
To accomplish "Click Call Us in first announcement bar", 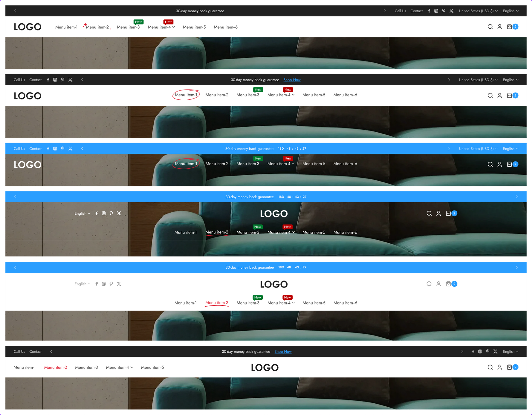I will point(400,11).
